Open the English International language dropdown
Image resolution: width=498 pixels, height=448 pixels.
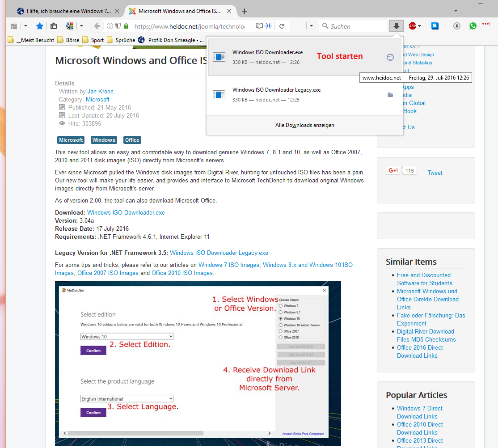pyautogui.click(x=127, y=399)
